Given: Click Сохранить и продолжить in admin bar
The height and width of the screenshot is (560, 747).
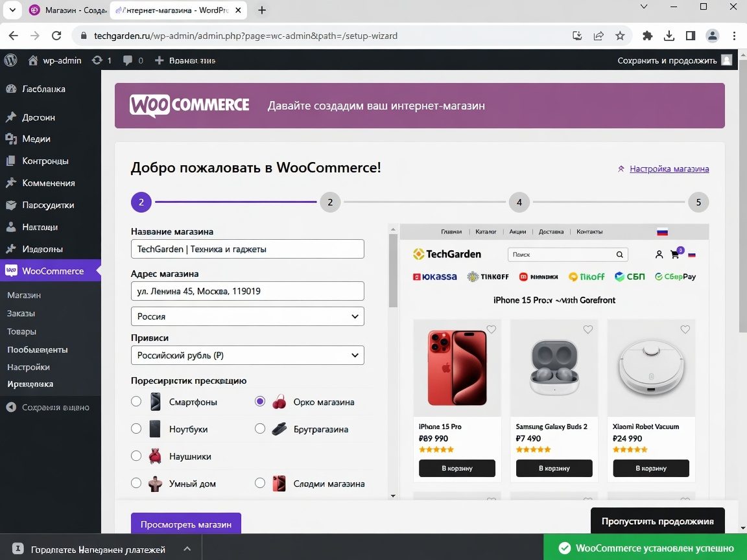Looking at the screenshot, I should point(667,60).
